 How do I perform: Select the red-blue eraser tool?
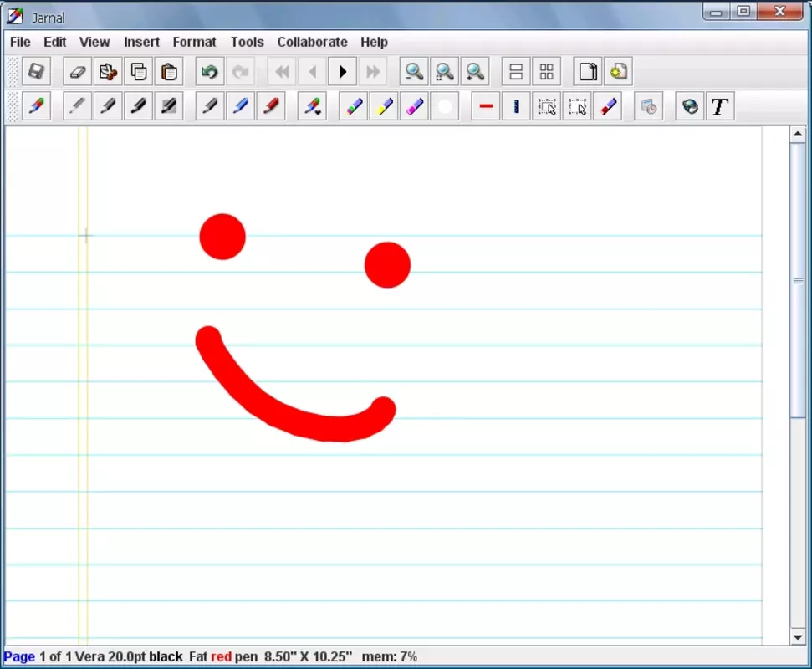pyautogui.click(x=608, y=106)
